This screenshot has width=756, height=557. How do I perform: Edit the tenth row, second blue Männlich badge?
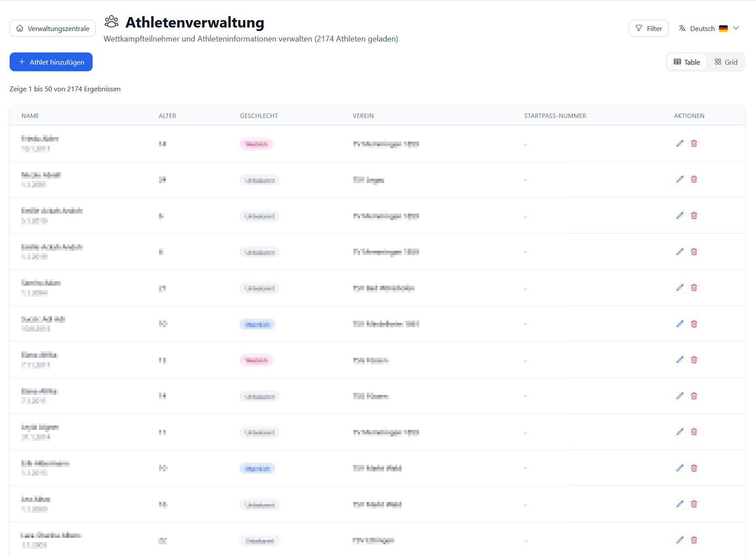tap(680, 468)
